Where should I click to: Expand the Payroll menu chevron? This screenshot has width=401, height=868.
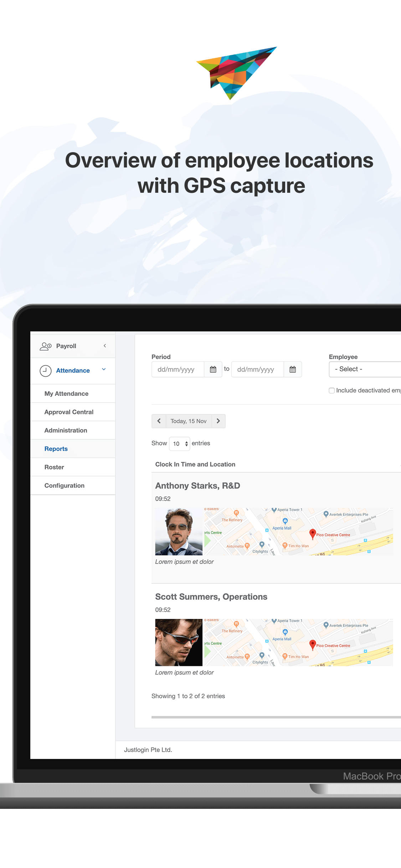coord(105,346)
